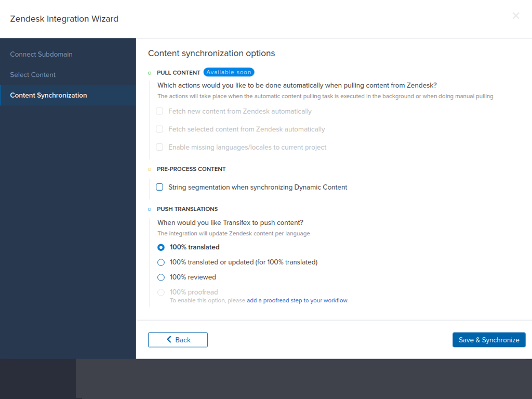Screen dimensions: 532x399
Task: Tick Fetch selected content from Zendesk automatically
Action: (x=159, y=129)
